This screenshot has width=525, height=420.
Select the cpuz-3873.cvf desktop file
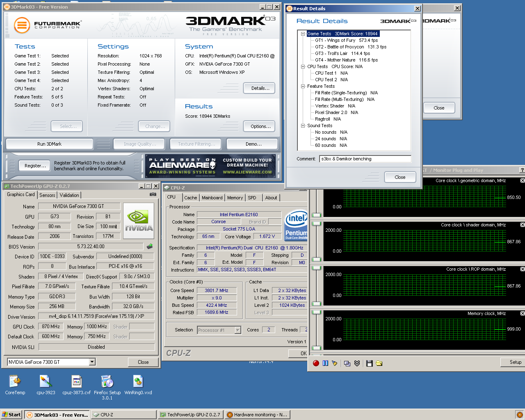(77, 385)
